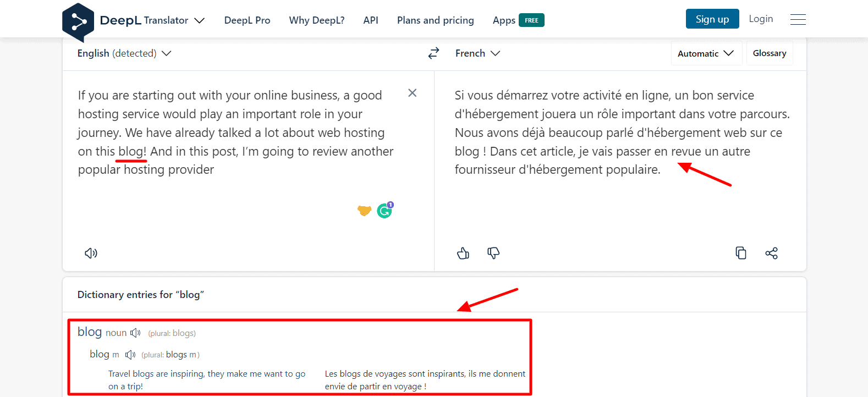The width and height of the screenshot is (868, 397).
Task: Click the Sign up button
Action: click(712, 19)
